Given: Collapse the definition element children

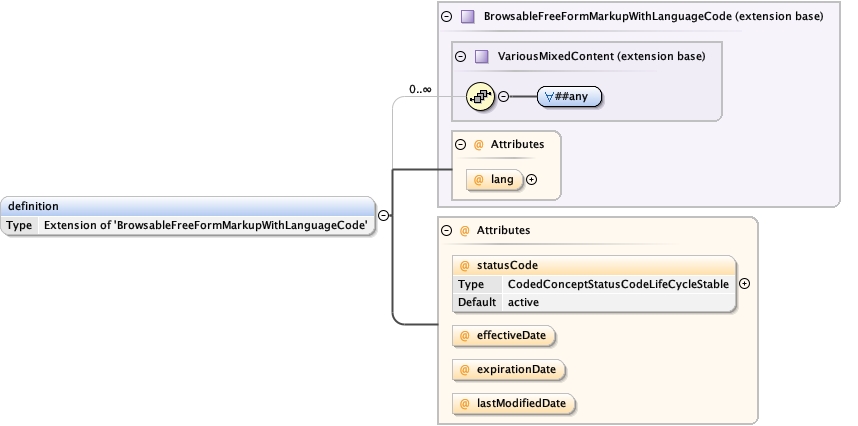Looking at the screenshot, I should coord(384,215).
